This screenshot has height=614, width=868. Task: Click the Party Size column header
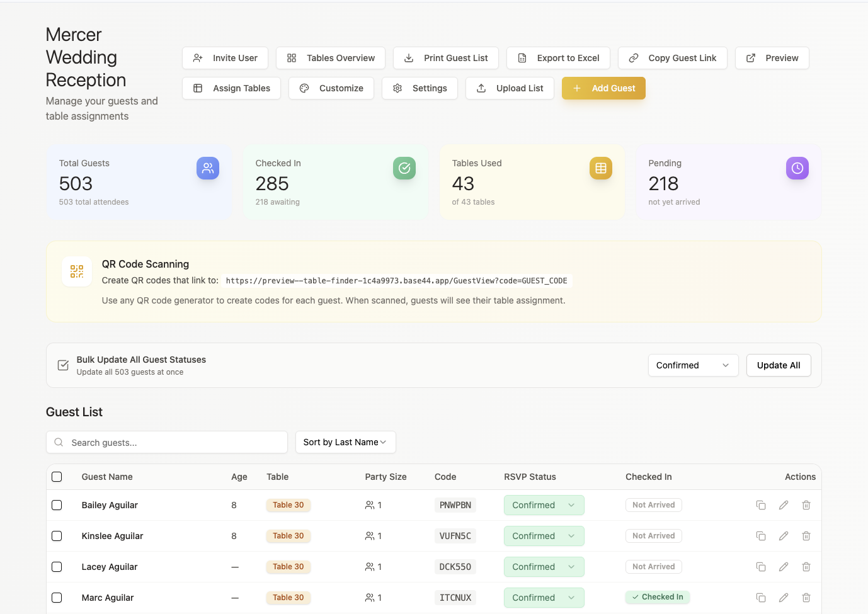pos(385,477)
